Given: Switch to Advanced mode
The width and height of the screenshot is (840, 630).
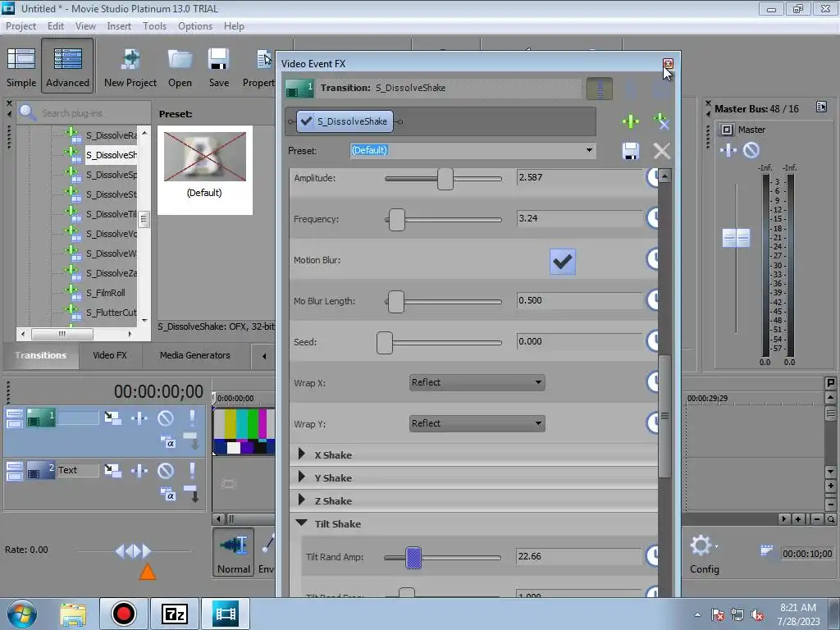Looking at the screenshot, I should pyautogui.click(x=67, y=66).
